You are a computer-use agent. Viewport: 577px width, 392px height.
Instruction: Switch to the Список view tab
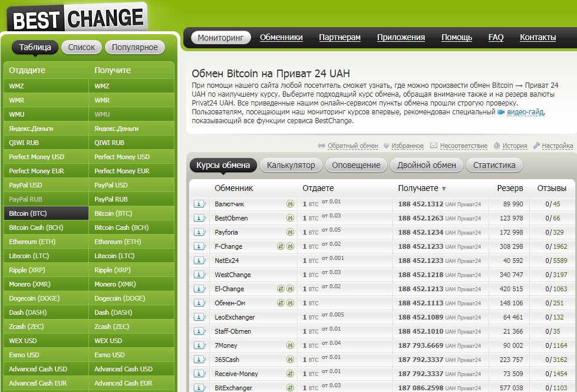tap(81, 47)
